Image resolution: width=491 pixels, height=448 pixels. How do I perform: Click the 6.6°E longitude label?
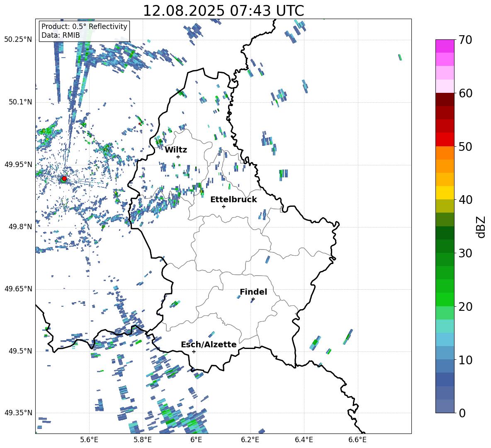point(357,440)
